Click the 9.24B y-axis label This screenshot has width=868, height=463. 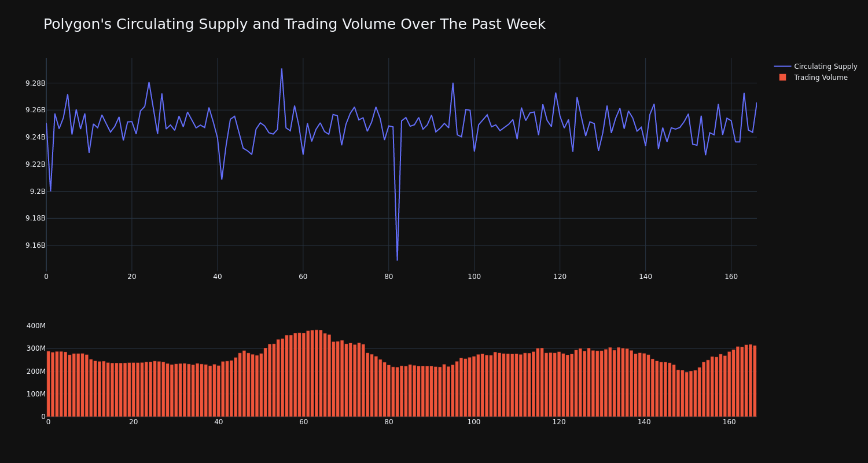point(35,137)
